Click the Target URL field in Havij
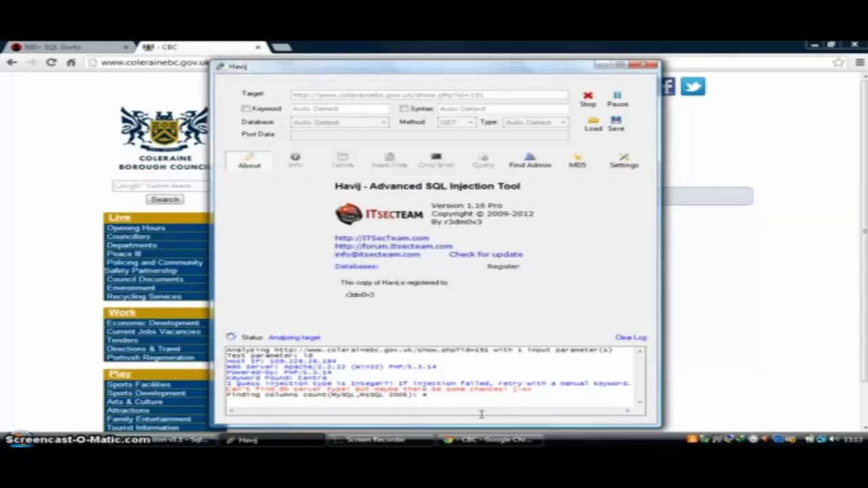This screenshot has height=488, width=868. 429,95
